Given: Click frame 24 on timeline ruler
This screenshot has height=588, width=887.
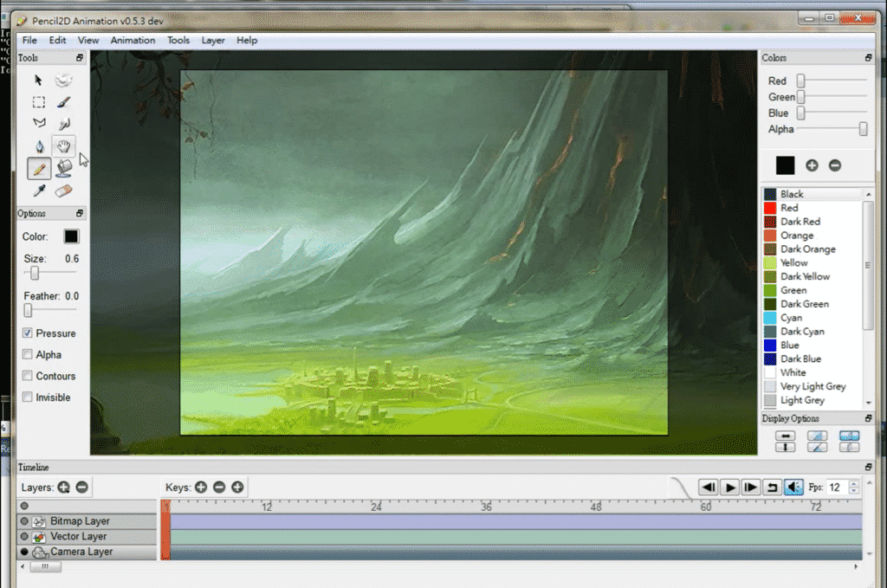Looking at the screenshot, I should point(376,507).
